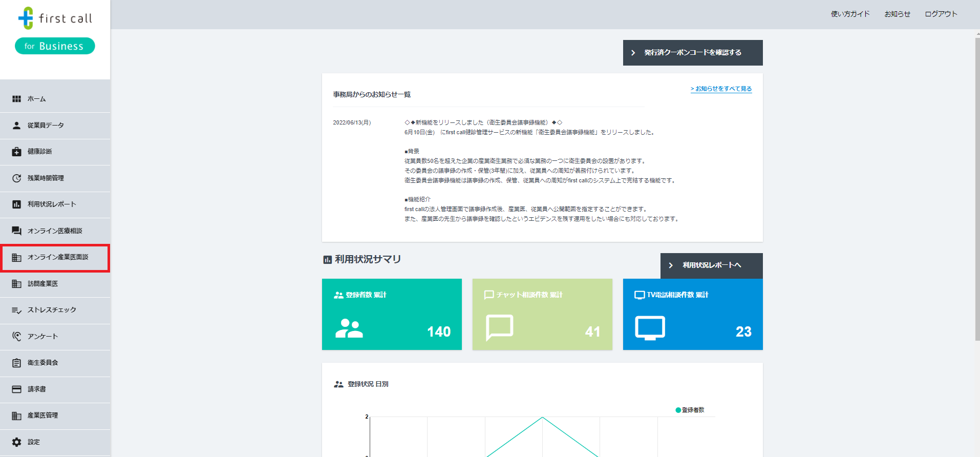Click the オンライン医療相談 chat icon
The image size is (980, 457).
[x=17, y=231]
